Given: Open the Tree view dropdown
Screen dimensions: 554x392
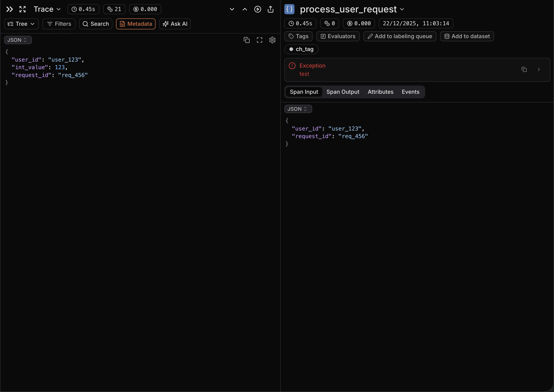Looking at the screenshot, I should coord(21,24).
